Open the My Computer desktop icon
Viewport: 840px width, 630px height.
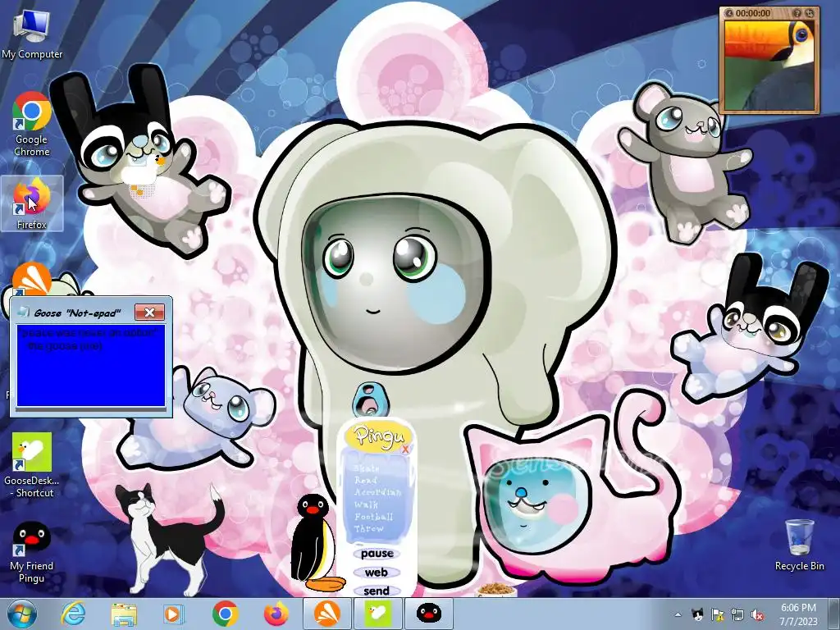[32, 34]
